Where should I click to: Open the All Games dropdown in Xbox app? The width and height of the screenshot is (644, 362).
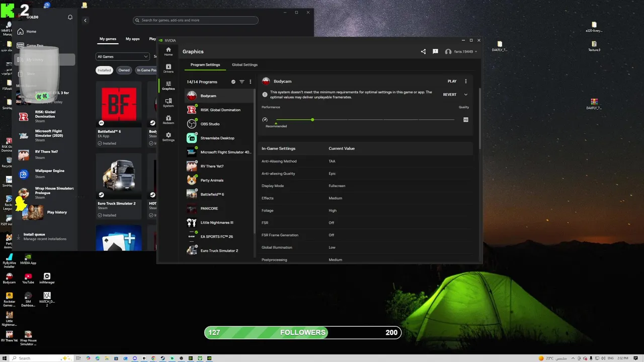pyautogui.click(x=123, y=56)
